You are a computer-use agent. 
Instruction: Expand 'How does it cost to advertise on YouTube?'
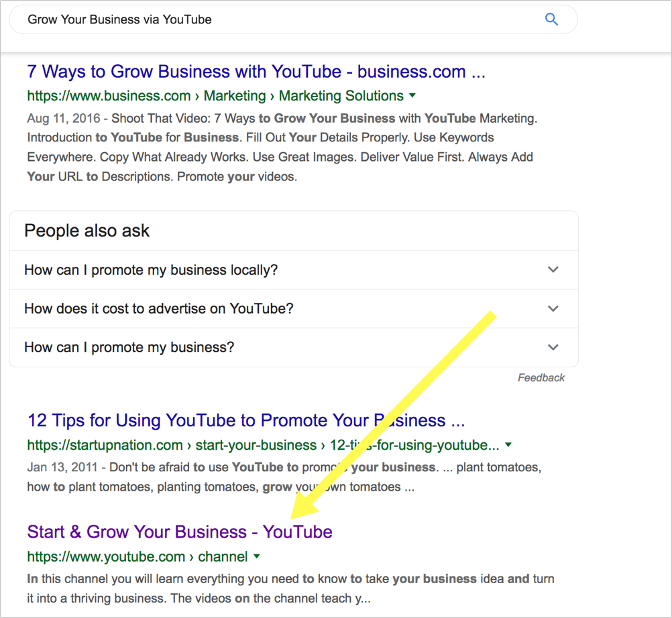294,308
